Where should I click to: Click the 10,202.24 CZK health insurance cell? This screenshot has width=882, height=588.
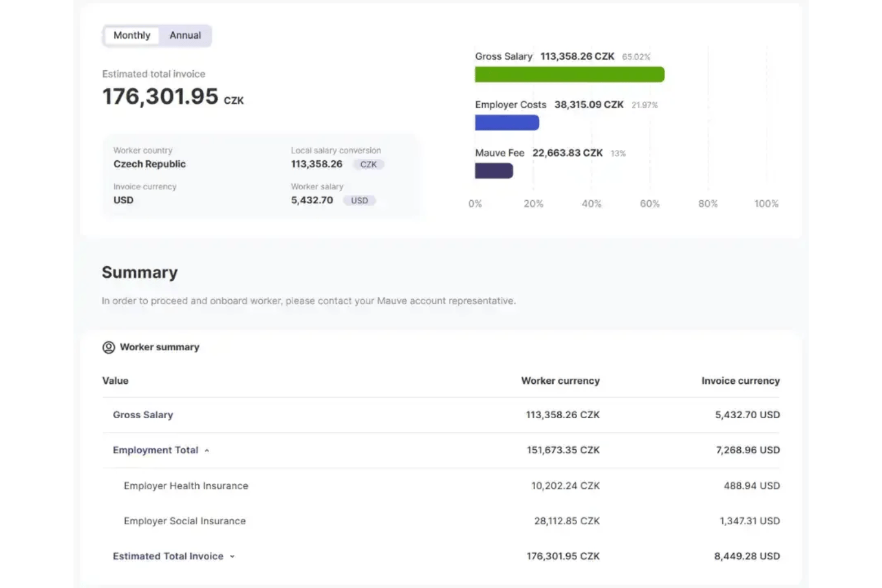[566, 486]
